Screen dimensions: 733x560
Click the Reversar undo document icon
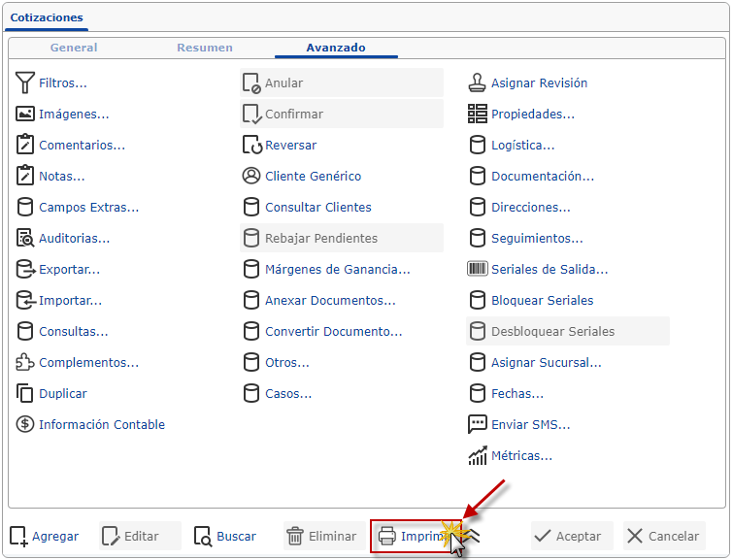tap(252, 145)
